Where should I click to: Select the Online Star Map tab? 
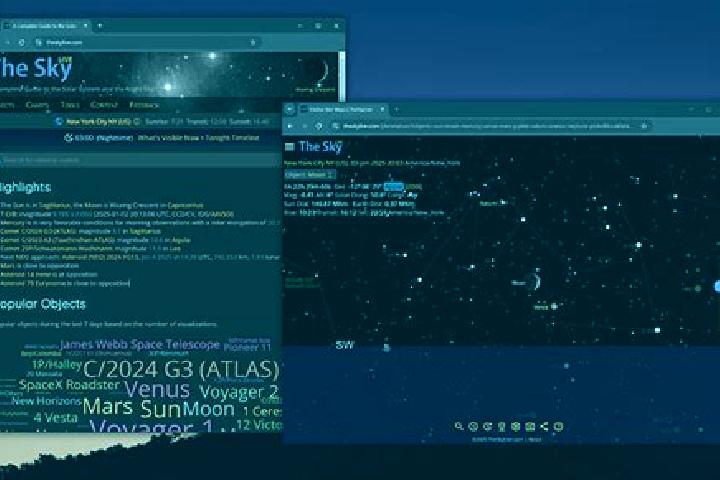pyautogui.click(x=343, y=110)
